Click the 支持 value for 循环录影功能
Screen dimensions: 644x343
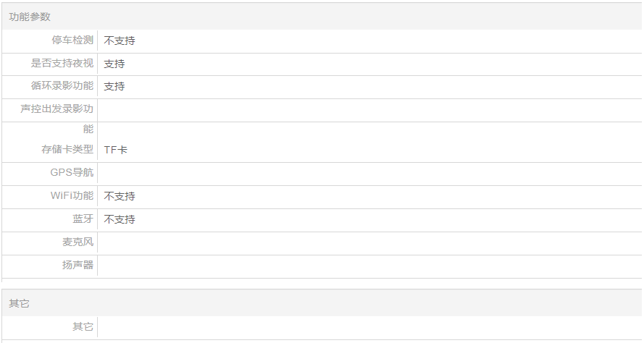[x=114, y=86]
